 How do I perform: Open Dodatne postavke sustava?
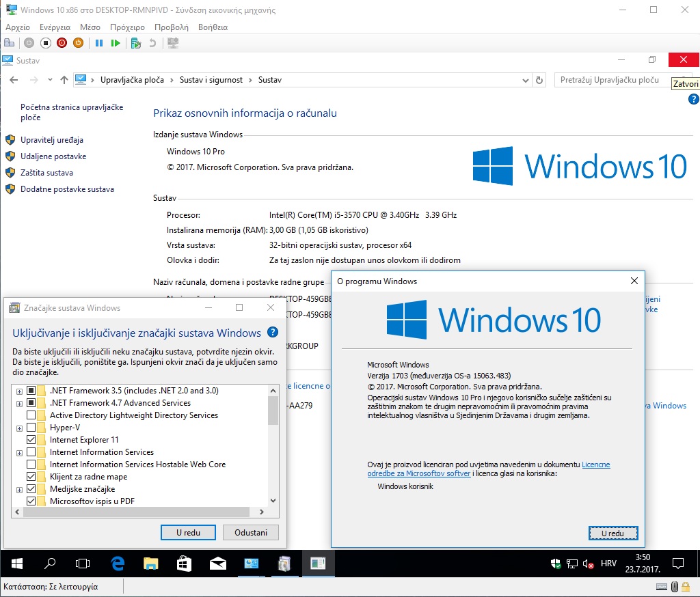coord(67,189)
